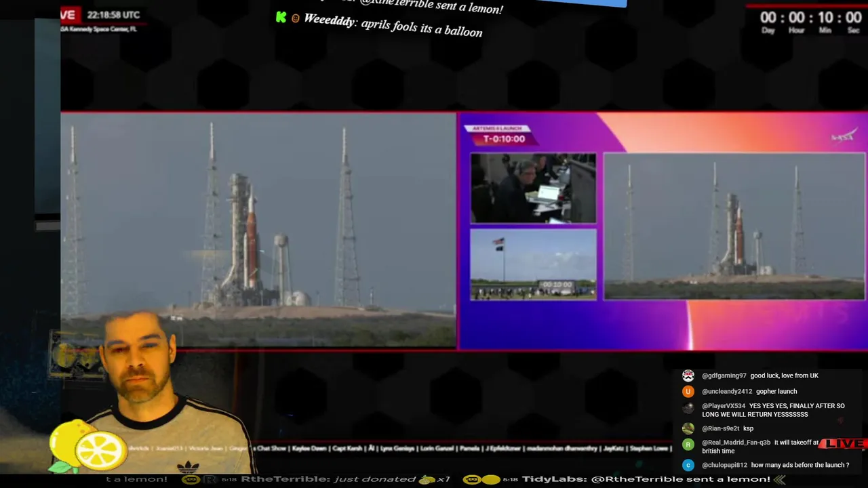Click 'Weeedddy: aprils fools its a balloon' message
868x488 pixels.
click(x=393, y=26)
